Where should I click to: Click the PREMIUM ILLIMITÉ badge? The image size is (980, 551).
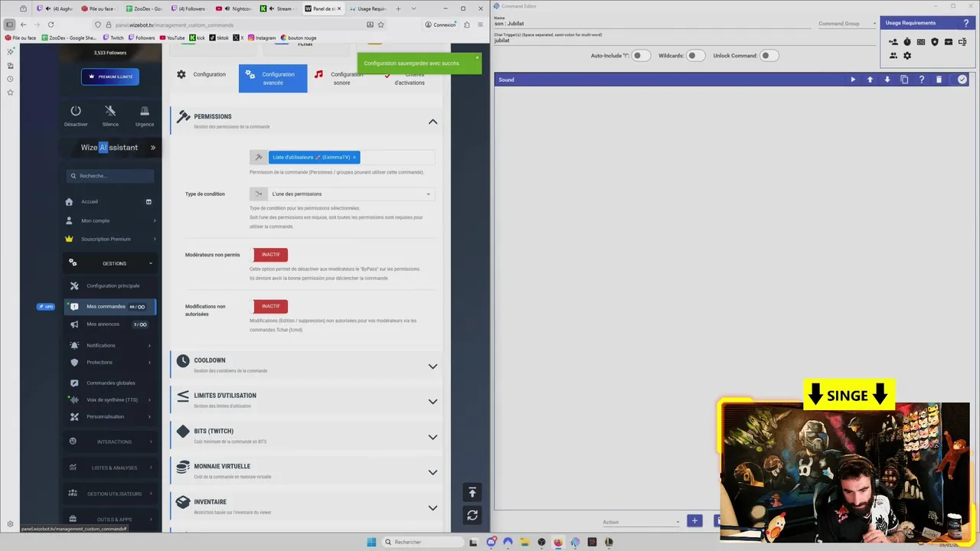[110, 77]
